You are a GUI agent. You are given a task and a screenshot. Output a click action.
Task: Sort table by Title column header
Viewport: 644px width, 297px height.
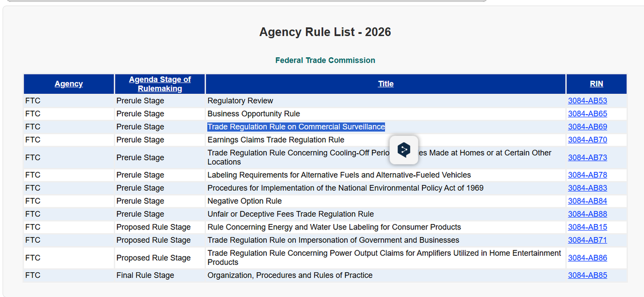(385, 84)
